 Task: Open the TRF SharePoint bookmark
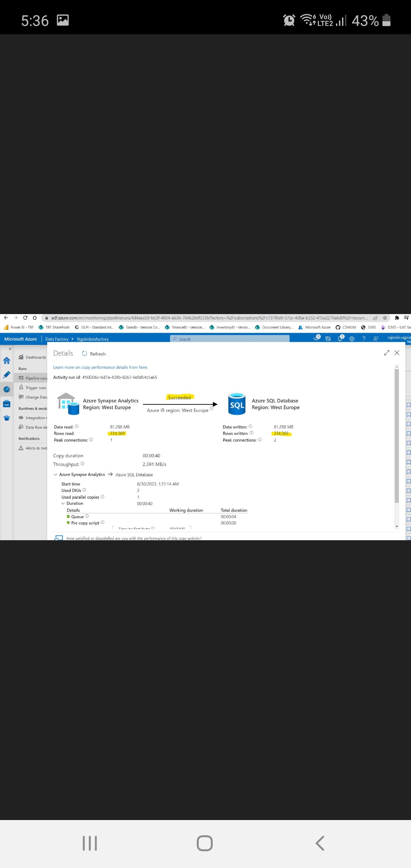click(x=54, y=327)
